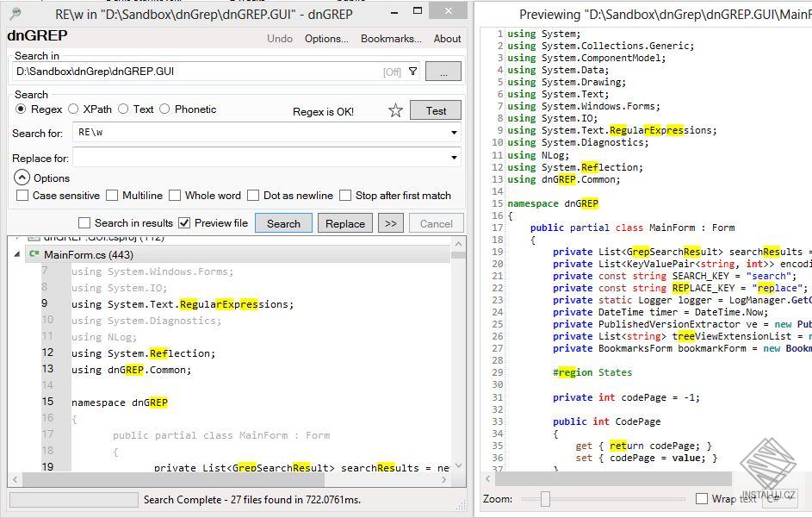The height and width of the screenshot is (518, 812).
Task: Open the Search for history dropdown
Action: click(454, 133)
